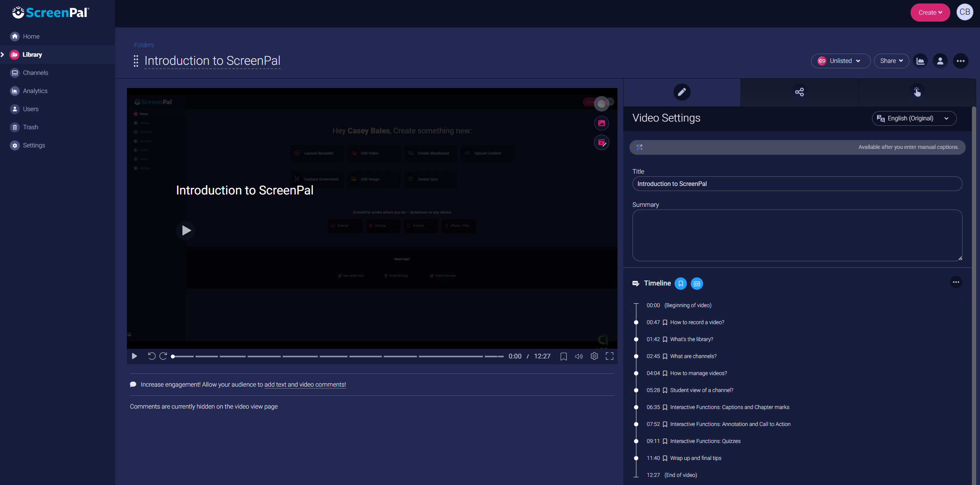980x485 pixels.
Task: Click the edit video clapperboard icon
Action: click(602, 143)
